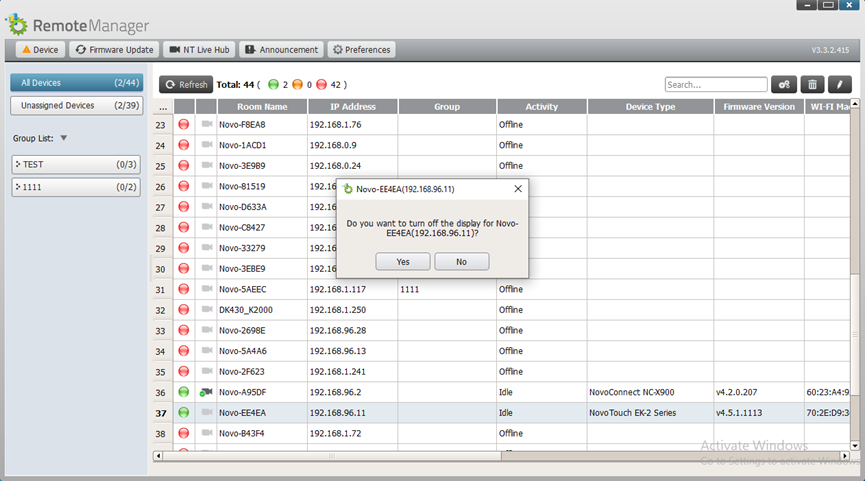Viewport: 865px width, 481px height.
Task: Click the camera icon for Novo-F8EA8
Action: (207, 124)
